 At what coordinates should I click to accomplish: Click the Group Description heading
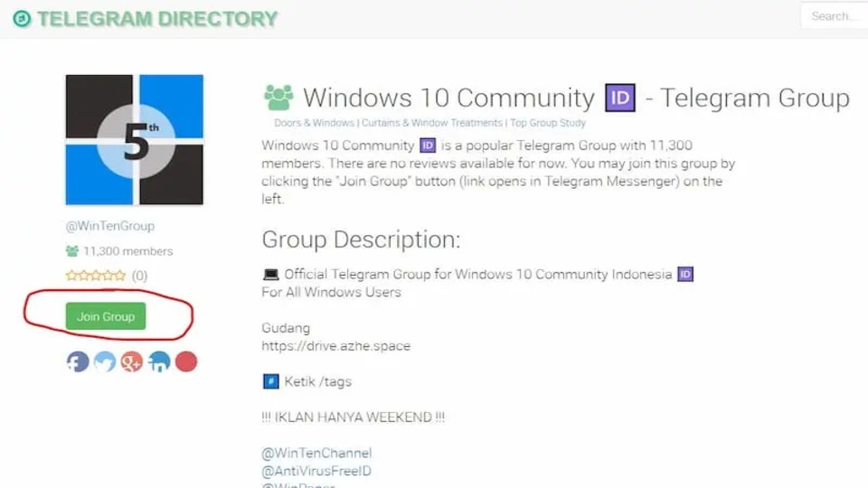pos(361,239)
